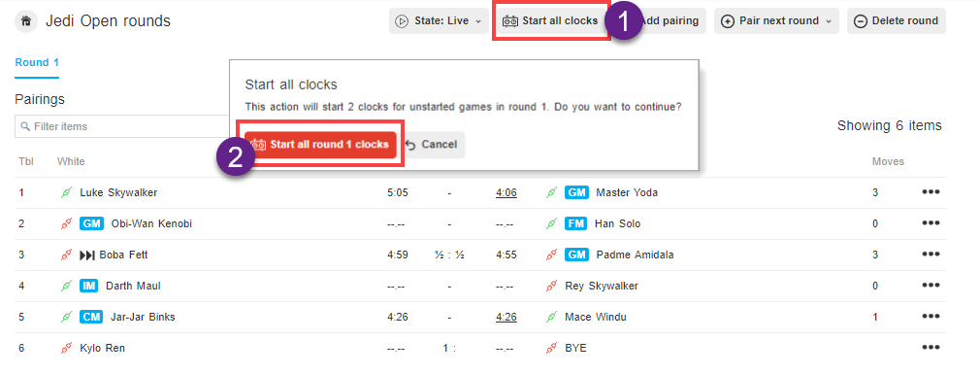This screenshot has width=980, height=374.
Task: Click the skip-forward icon beside Boba Fett
Action: (87, 255)
